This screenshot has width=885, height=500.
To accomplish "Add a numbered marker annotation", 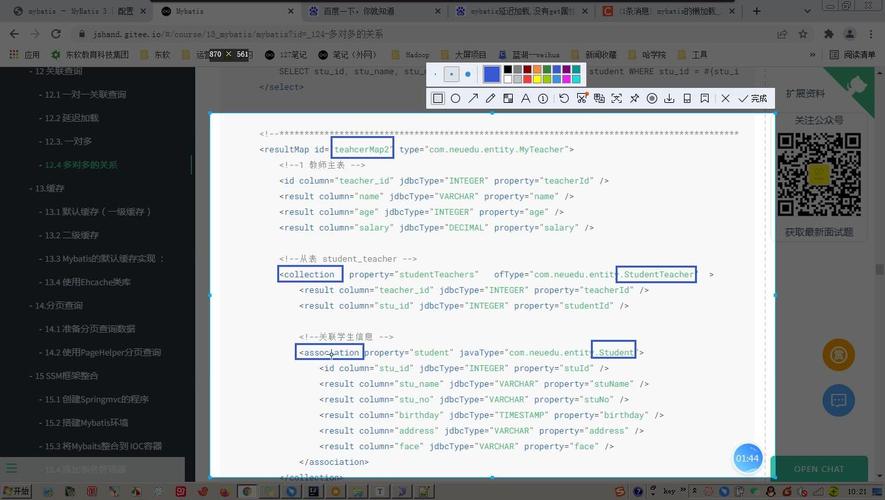I will click(543, 99).
